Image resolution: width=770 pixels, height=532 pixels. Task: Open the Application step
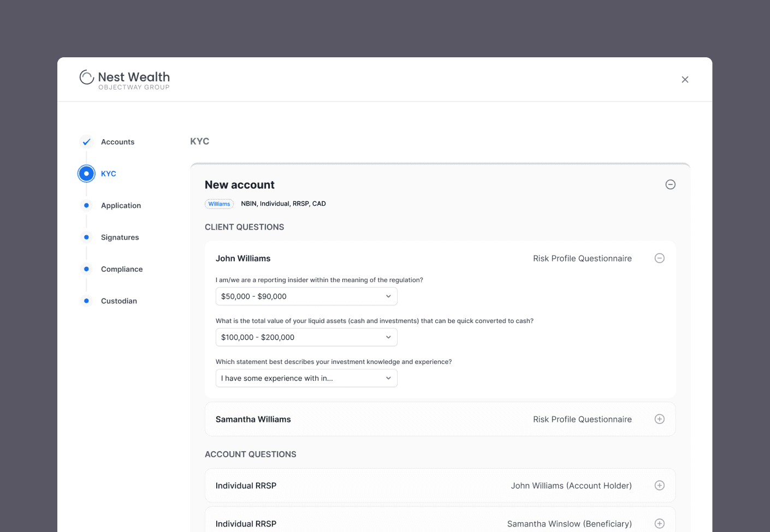point(121,206)
